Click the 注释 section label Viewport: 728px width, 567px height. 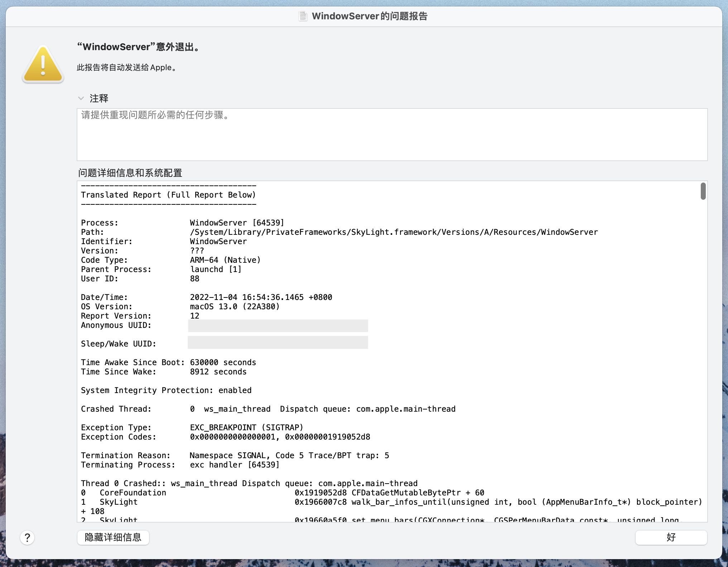click(x=99, y=98)
